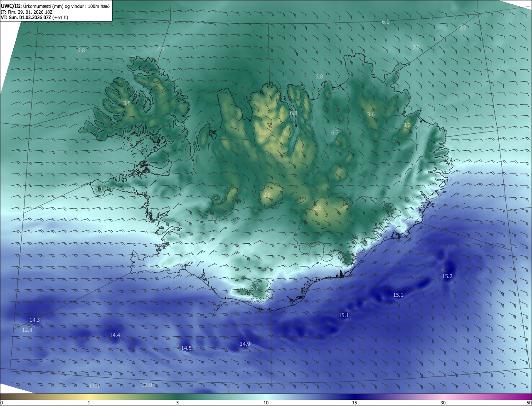Click the "12.0" value label
The height and width of the screenshot is (406, 532).
coord(147,385)
